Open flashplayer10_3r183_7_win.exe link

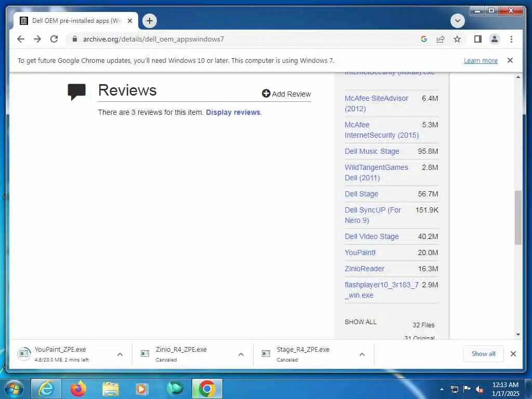(x=382, y=290)
